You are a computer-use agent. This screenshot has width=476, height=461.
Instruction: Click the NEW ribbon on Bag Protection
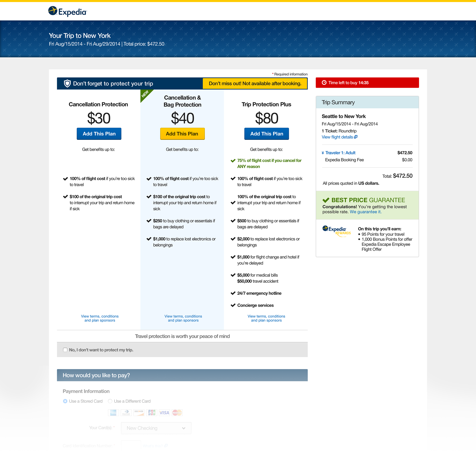145,94
